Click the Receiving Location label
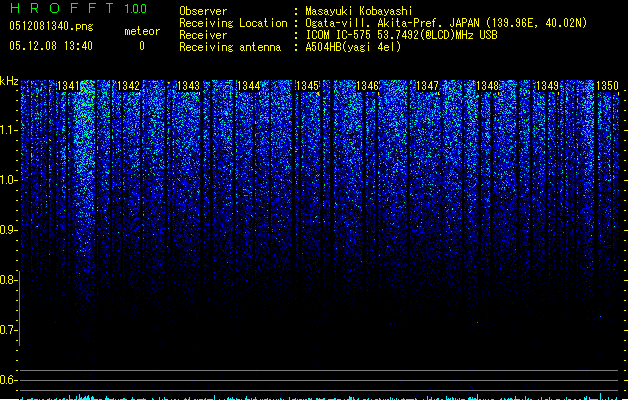 tap(233, 23)
